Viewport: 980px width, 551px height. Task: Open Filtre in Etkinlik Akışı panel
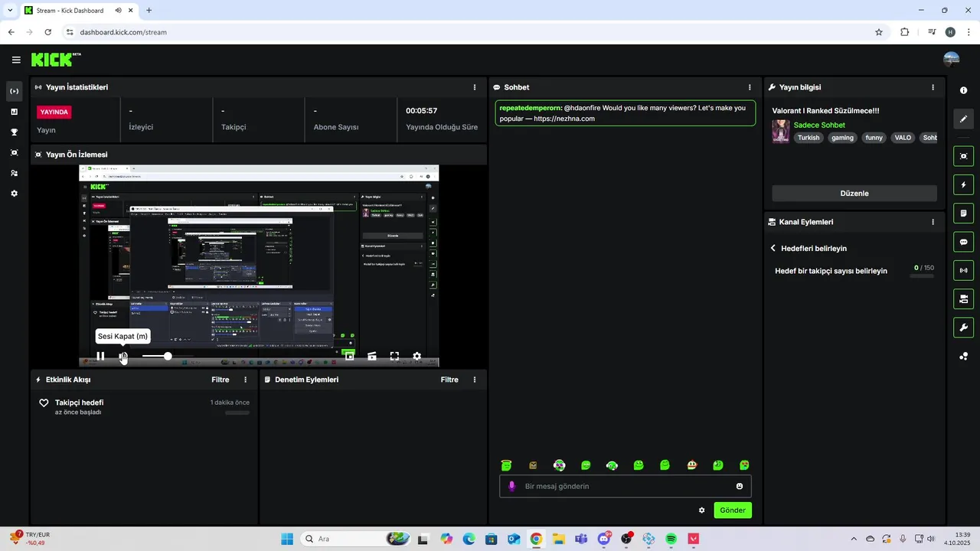click(x=220, y=380)
